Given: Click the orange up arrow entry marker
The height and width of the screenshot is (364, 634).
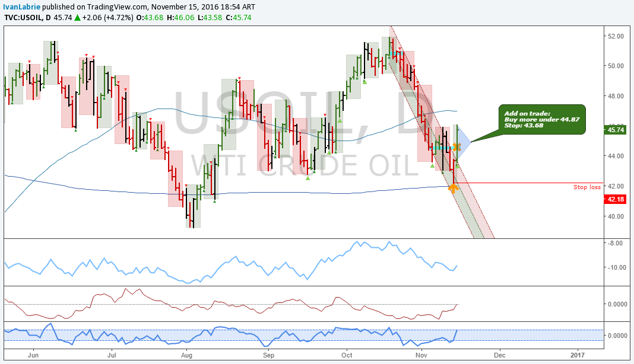Looking at the screenshot, I should point(454,188).
